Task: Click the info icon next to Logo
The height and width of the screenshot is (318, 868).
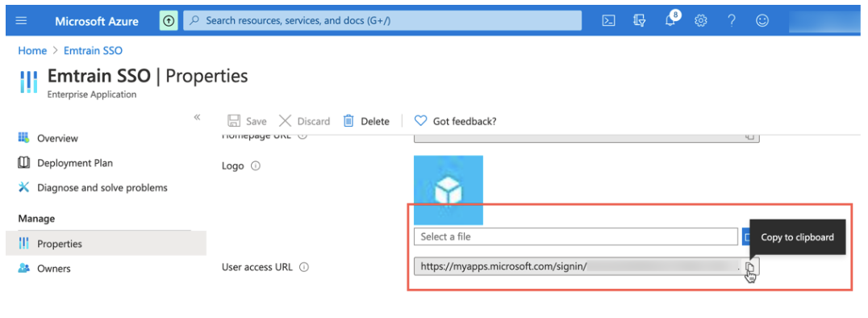Action: pyautogui.click(x=256, y=165)
